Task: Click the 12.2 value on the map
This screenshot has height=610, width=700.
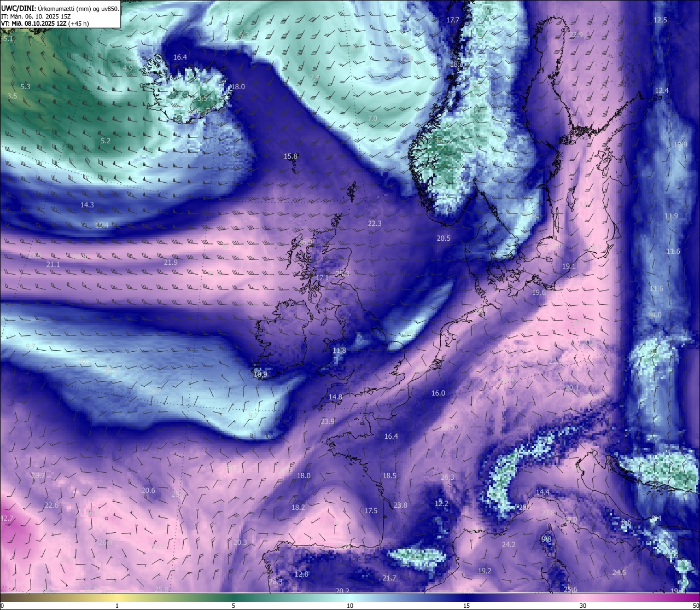Action: pyautogui.click(x=441, y=504)
